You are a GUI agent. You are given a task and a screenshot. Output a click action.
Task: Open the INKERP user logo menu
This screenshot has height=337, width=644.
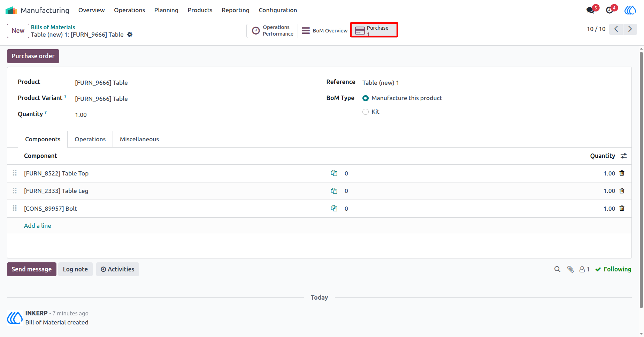point(630,10)
